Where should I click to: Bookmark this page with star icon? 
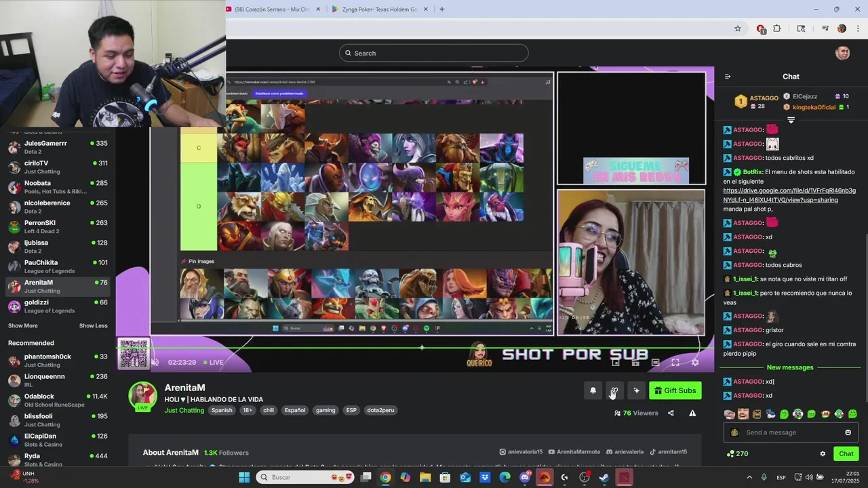(x=738, y=28)
